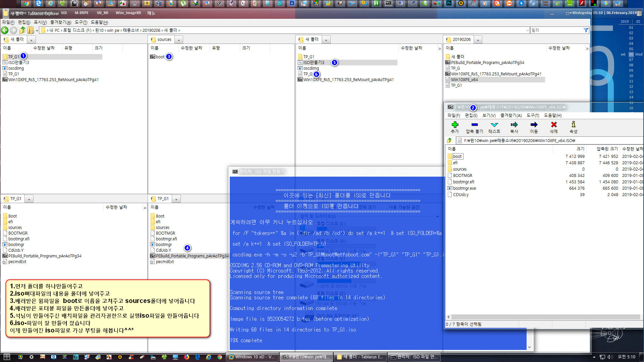Open the 파일(F) menu in Tablacus Explorer

(x=8, y=22)
